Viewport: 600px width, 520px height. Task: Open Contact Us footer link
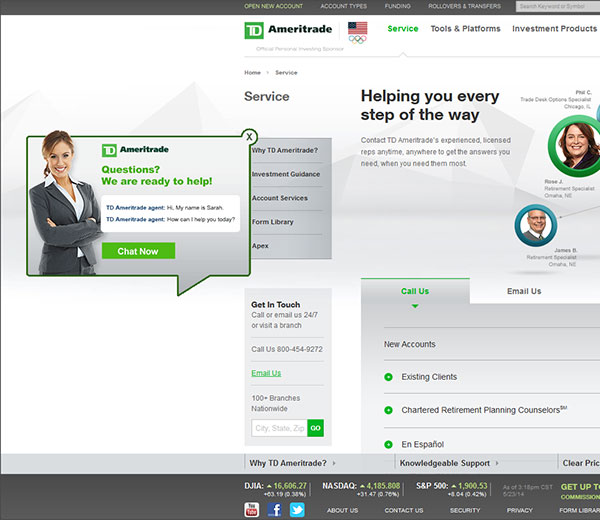(404, 510)
